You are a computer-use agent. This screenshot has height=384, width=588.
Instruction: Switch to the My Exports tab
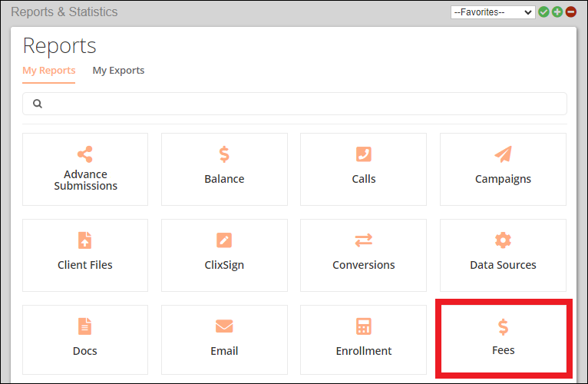(x=118, y=71)
